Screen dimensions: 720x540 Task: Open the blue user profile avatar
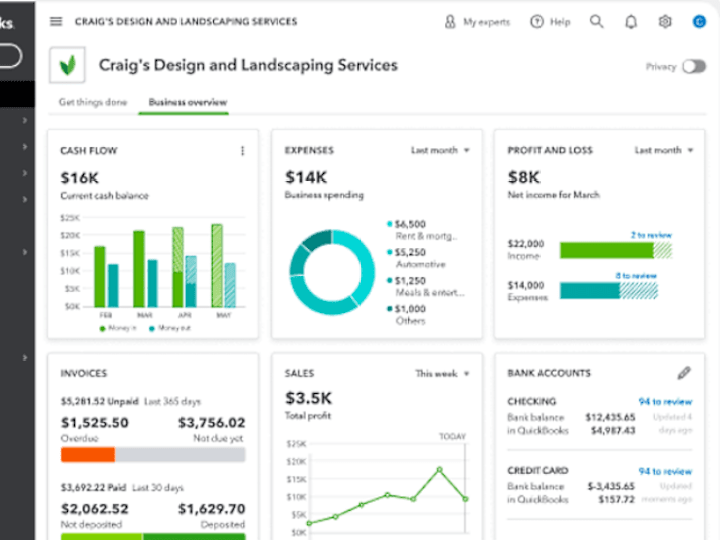coord(699,21)
